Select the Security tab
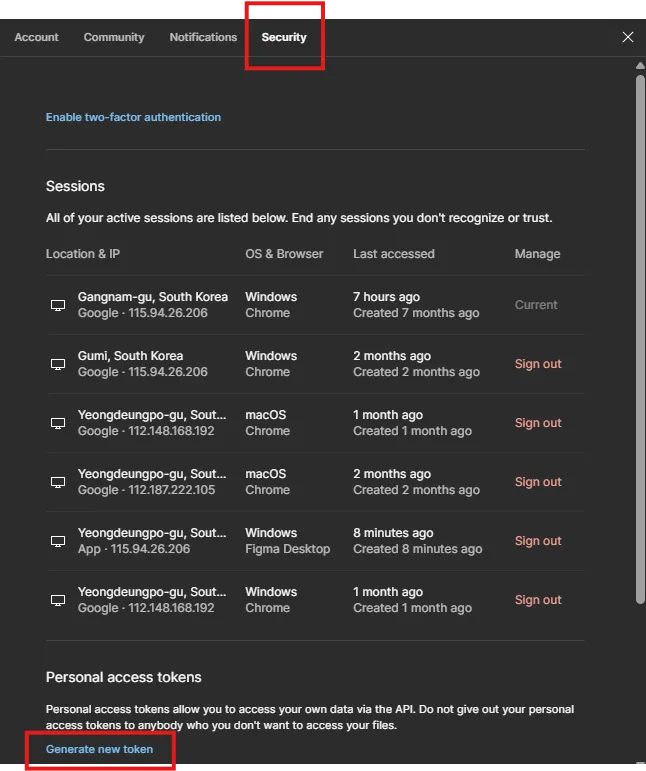Image resolution: width=646 pixels, height=771 pixels. (284, 37)
